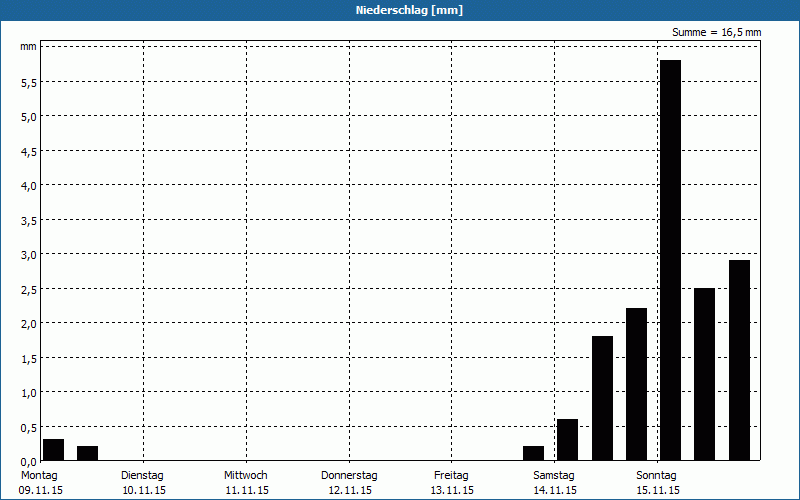
Task: Click the 3,0 y-axis value
Action: [29, 255]
